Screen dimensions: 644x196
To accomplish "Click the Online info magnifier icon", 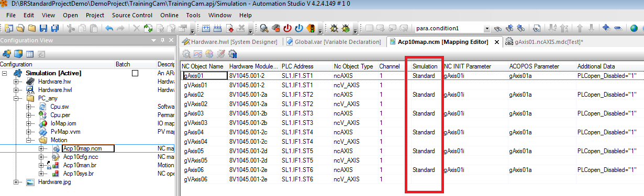I will pos(264,28).
